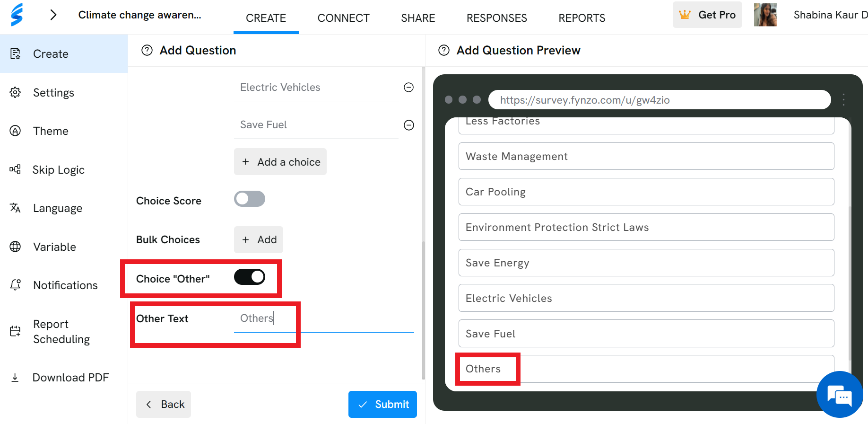
Task: Expand sidebar with the chevron arrow
Action: 53,15
